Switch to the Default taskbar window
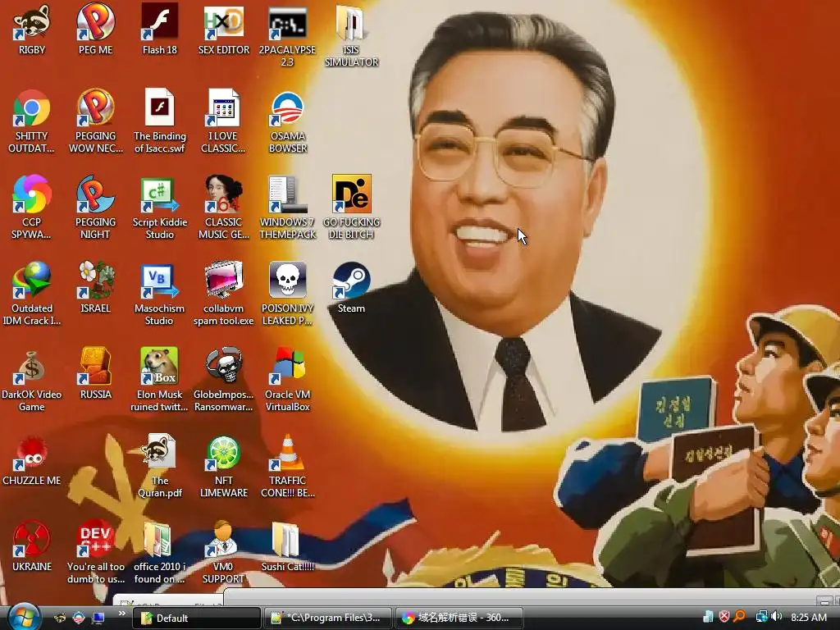The width and height of the screenshot is (840, 630). (x=196, y=618)
